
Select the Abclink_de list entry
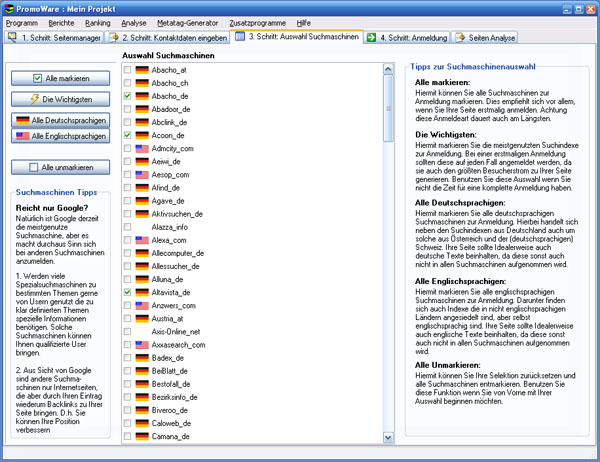(169, 122)
